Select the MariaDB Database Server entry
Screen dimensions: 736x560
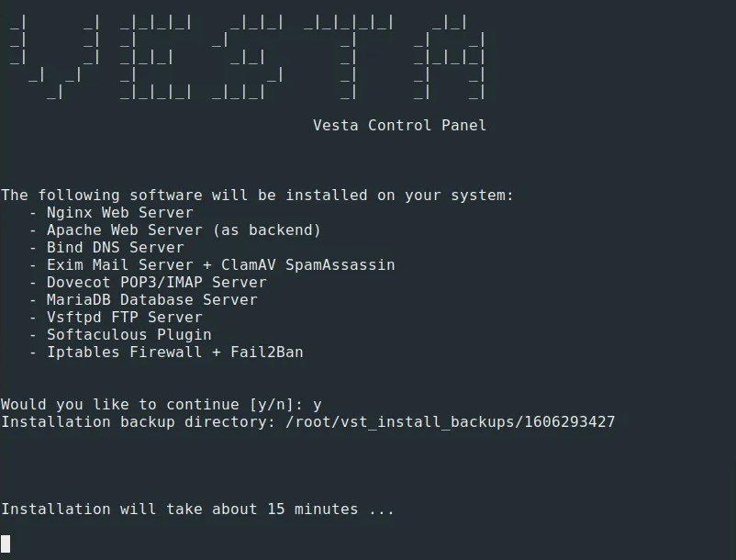pos(151,299)
